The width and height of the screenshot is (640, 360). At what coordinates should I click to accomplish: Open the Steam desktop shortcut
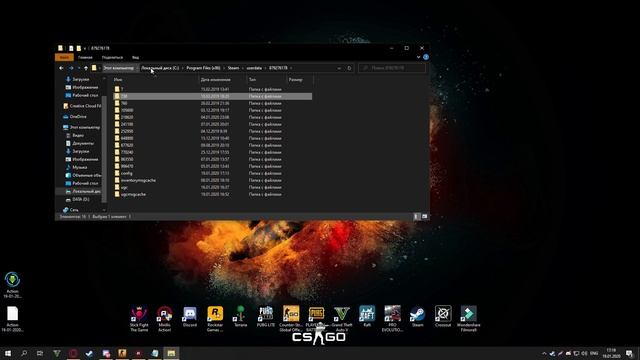click(418, 317)
